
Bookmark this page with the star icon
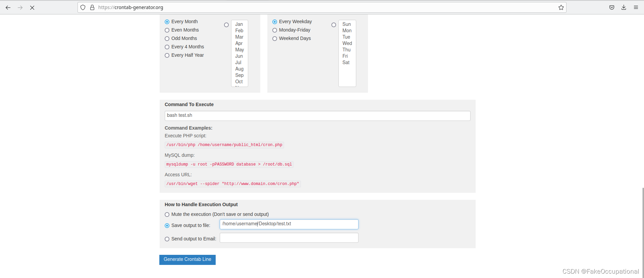tap(561, 7)
